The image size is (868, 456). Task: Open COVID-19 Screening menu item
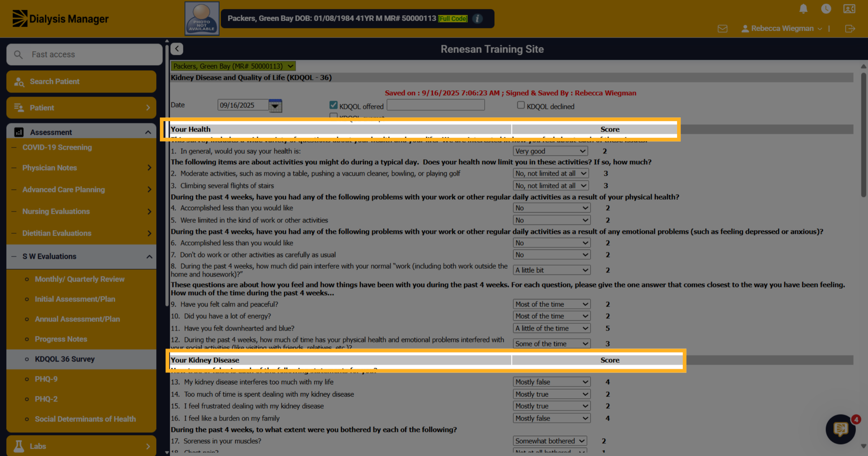(57, 147)
